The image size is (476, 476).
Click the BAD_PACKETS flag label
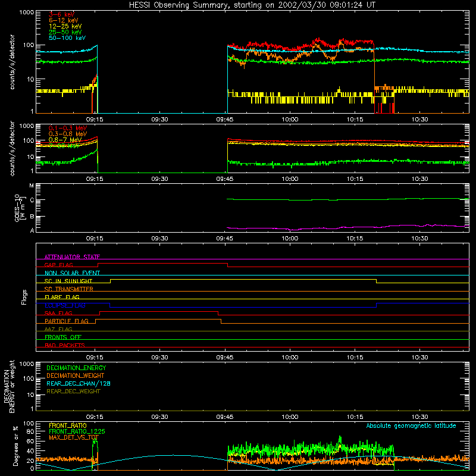click(x=65, y=345)
